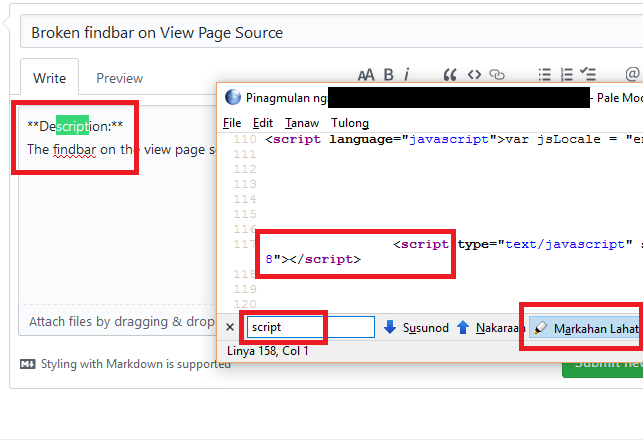Click the Nakaraan find-previous button
643x443 pixels.
[490, 327]
